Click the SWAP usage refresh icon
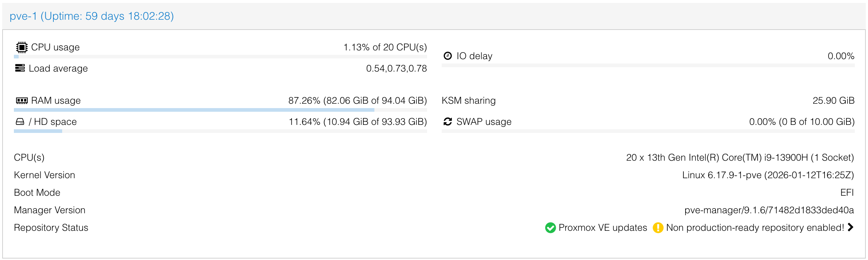The width and height of the screenshot is (868, 260). pos(448,122)
